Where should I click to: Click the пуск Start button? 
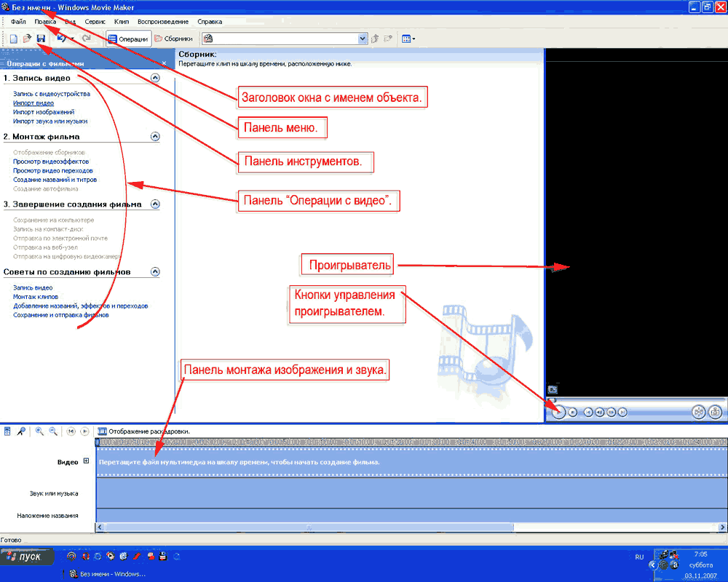pos(26,557)
